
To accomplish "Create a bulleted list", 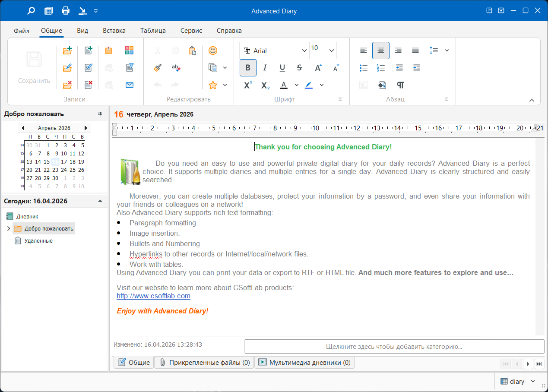I will coord(364,68).
